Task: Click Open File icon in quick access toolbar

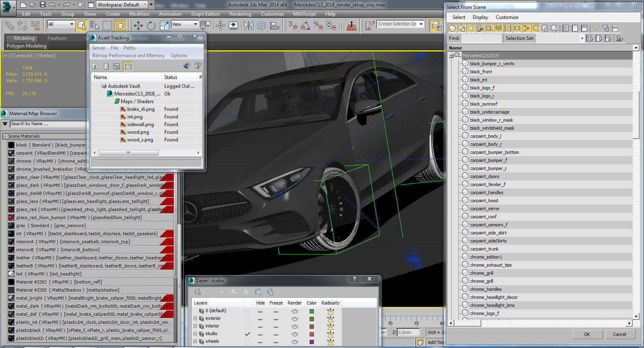Action: 33,5
